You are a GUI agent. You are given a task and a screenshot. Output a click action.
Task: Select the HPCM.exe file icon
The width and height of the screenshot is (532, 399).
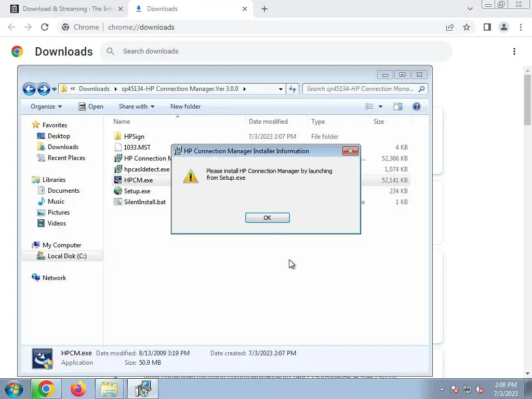coord(118,180)
